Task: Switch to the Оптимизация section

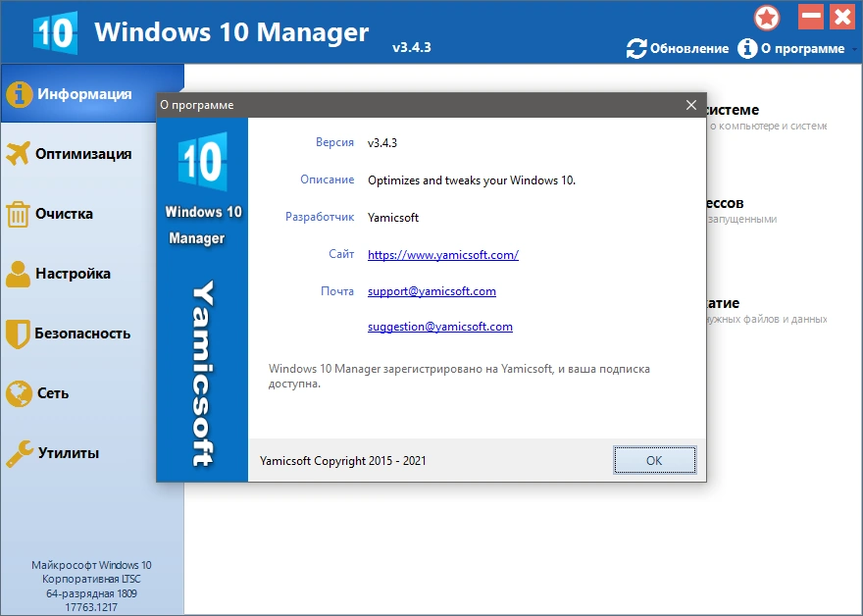Action: 83,154
